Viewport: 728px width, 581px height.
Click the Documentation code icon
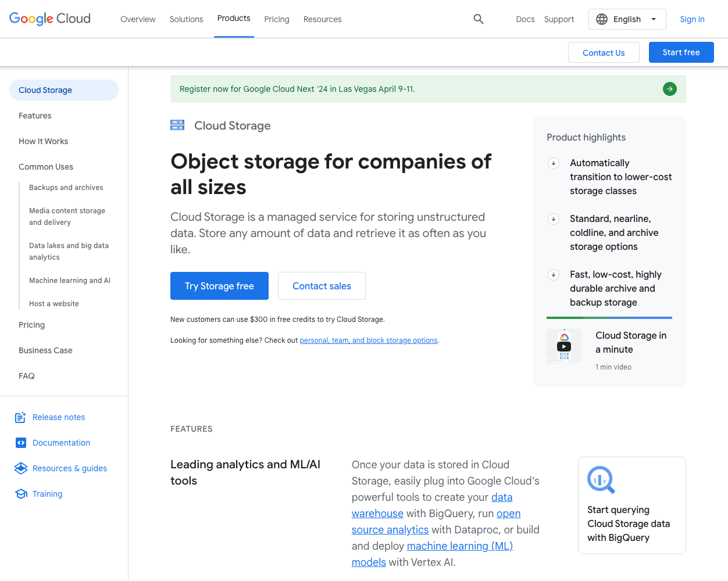coord(21,443)
